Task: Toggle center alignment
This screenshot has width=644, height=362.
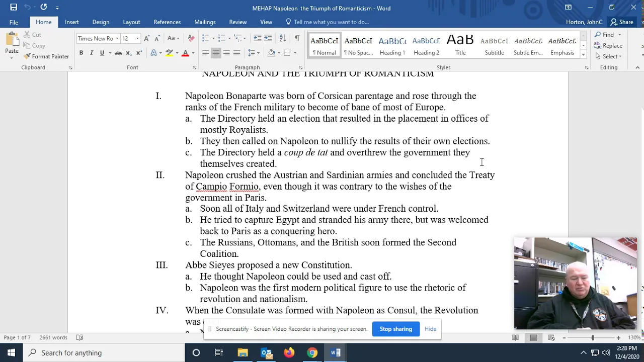Action: [x=216, y=53]
